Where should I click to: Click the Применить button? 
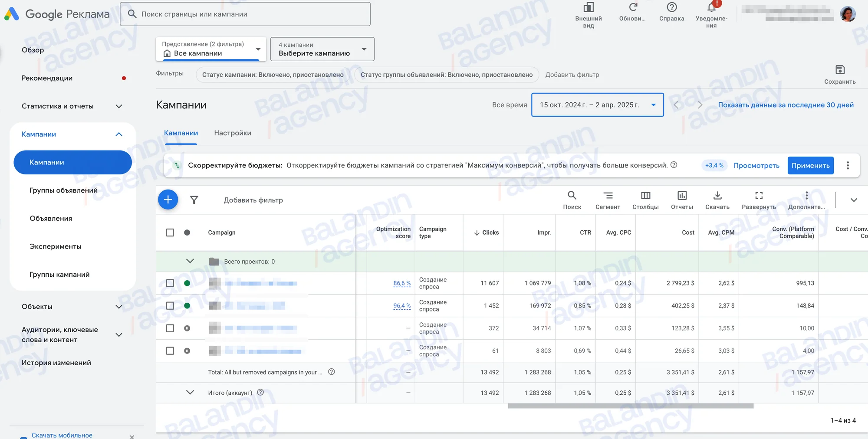tap(810, 165)
